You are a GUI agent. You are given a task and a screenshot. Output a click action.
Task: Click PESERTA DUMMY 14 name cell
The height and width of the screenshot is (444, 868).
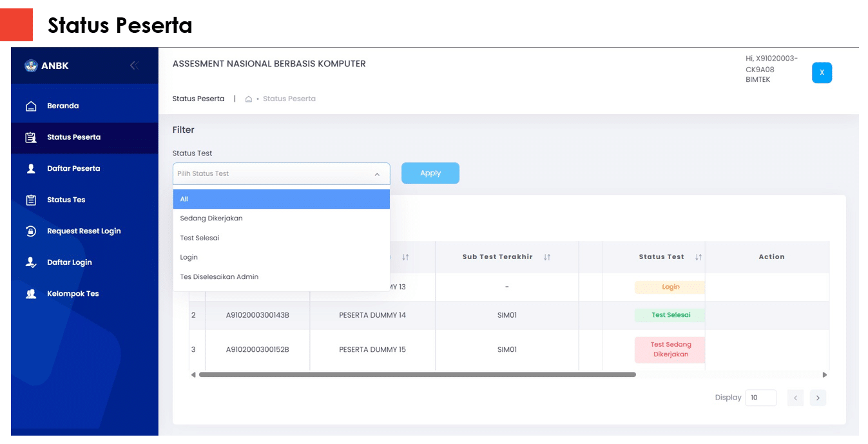click(x=372, y=316)
